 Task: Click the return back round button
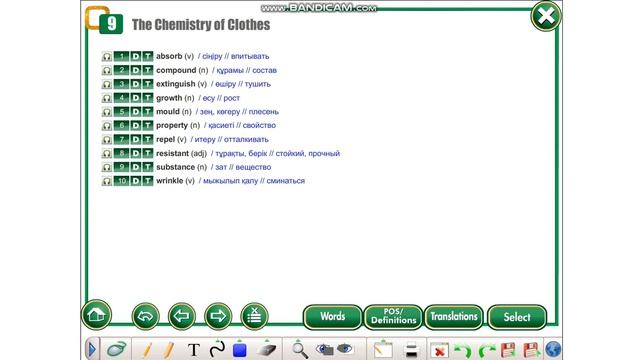click(x=146, y=316)
